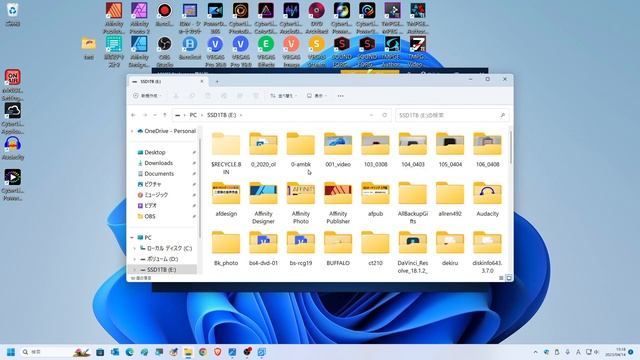Go up one folder level
This screenshot has height=360, width=640.
tap(164, 116)
